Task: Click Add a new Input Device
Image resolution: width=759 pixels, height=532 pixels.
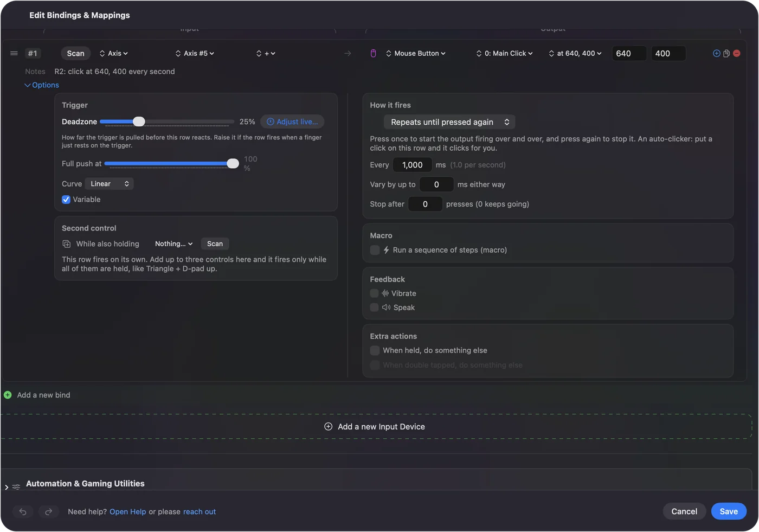Action: pyautogui.click(x=375, y=427)
